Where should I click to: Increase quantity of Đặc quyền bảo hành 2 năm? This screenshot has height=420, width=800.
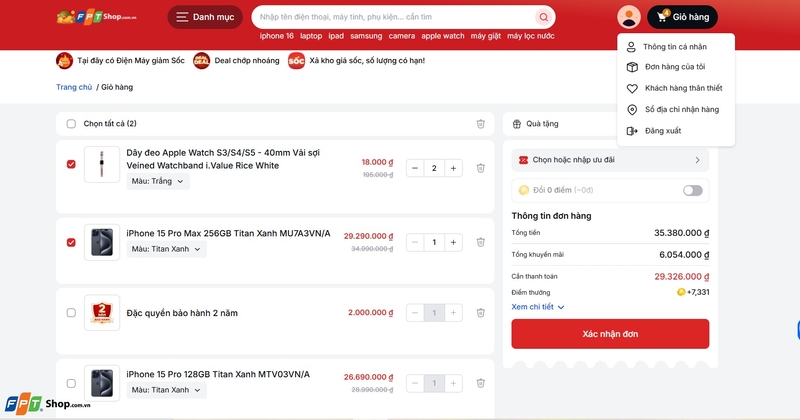click(x=453, y=313)
